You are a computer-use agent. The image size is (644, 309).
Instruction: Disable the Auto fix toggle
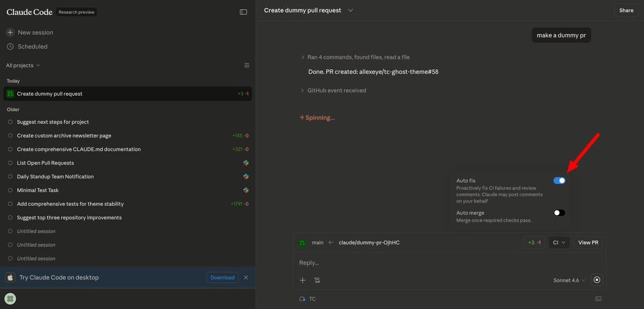point(559,181)
